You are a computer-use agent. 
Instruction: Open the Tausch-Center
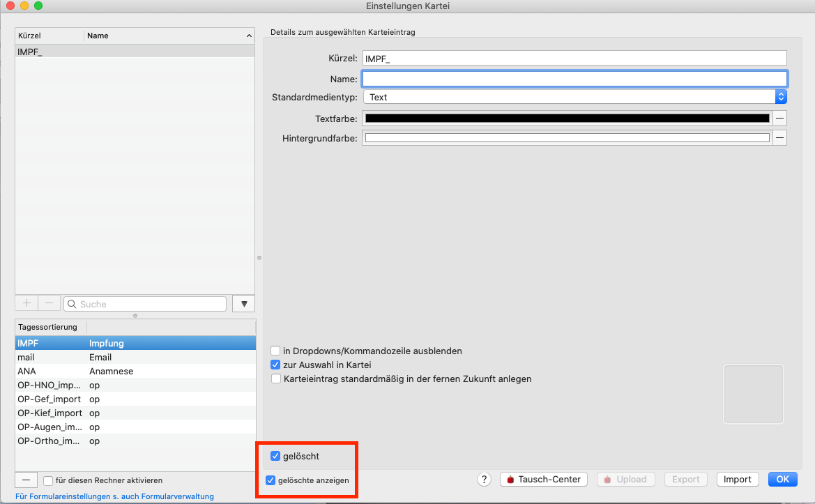coord(544,480)
